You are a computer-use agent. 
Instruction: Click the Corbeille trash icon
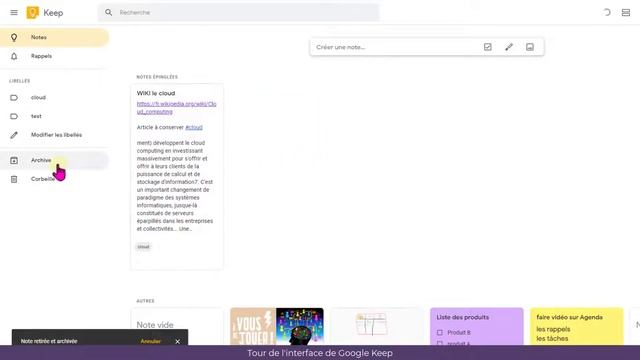(14, 179)
